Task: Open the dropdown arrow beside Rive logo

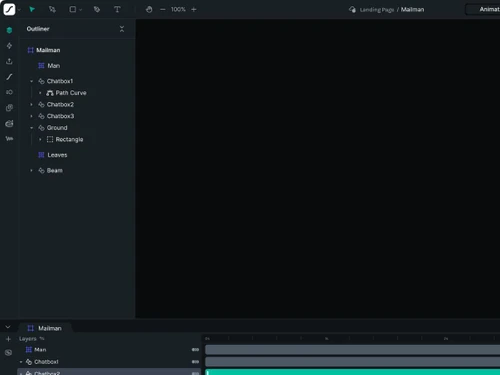Action: 19,10
